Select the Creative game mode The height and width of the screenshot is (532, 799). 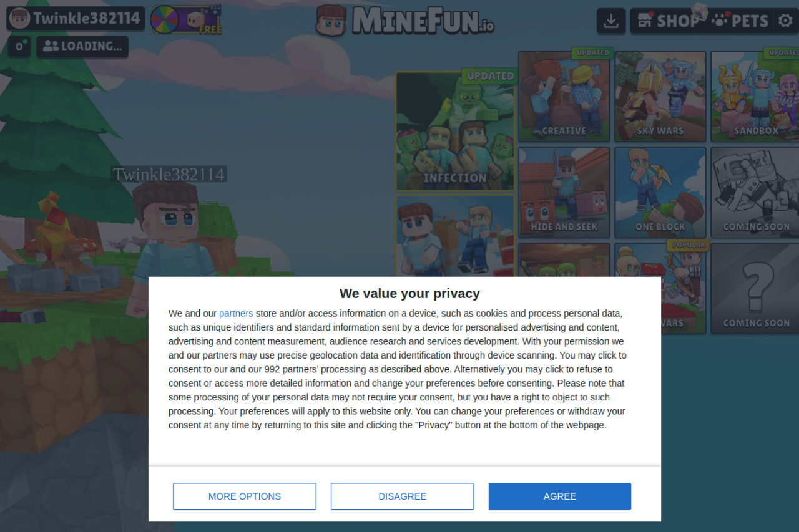coord(564,97)
